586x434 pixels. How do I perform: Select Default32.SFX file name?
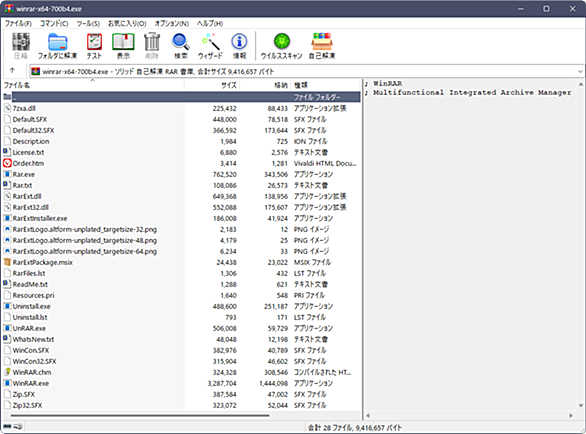coord(33,130)
